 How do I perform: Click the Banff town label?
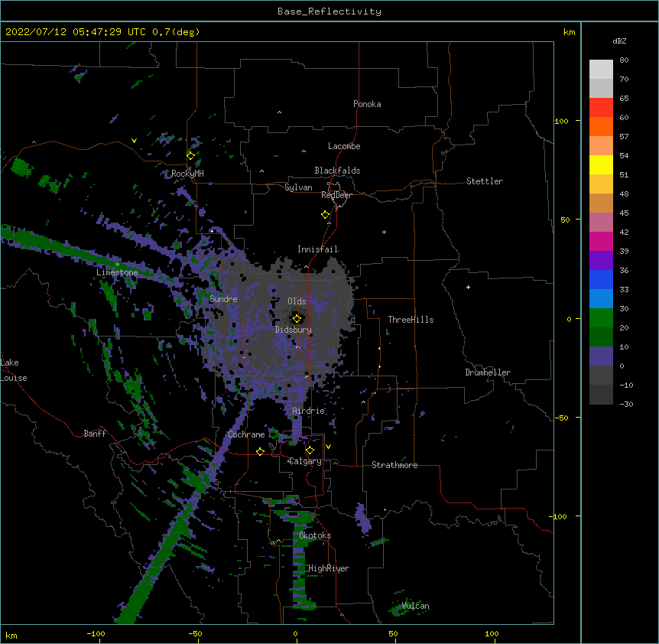point(95,434)
